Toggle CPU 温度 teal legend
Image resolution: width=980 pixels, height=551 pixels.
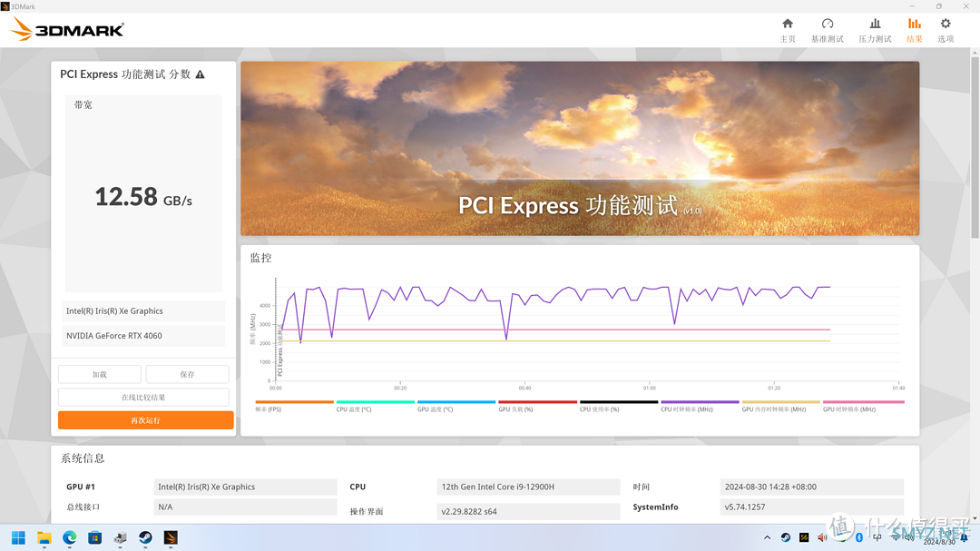click(x=375, y=406)
